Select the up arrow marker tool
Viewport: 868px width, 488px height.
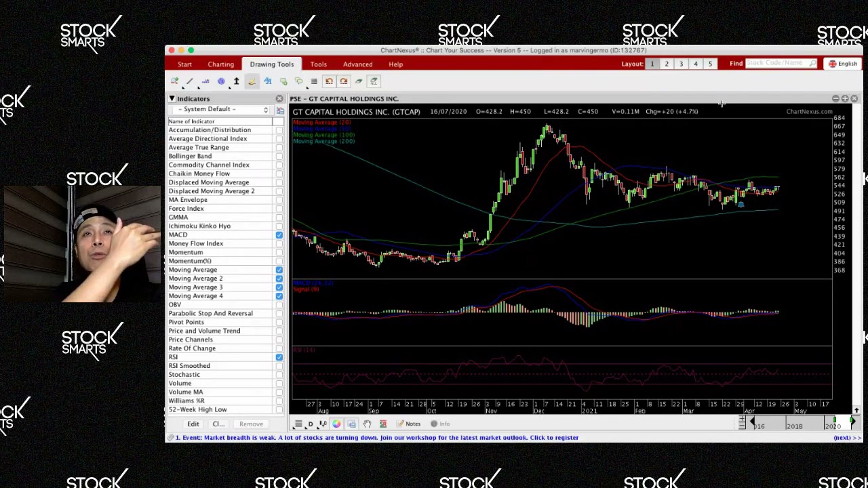coord(237,81)
